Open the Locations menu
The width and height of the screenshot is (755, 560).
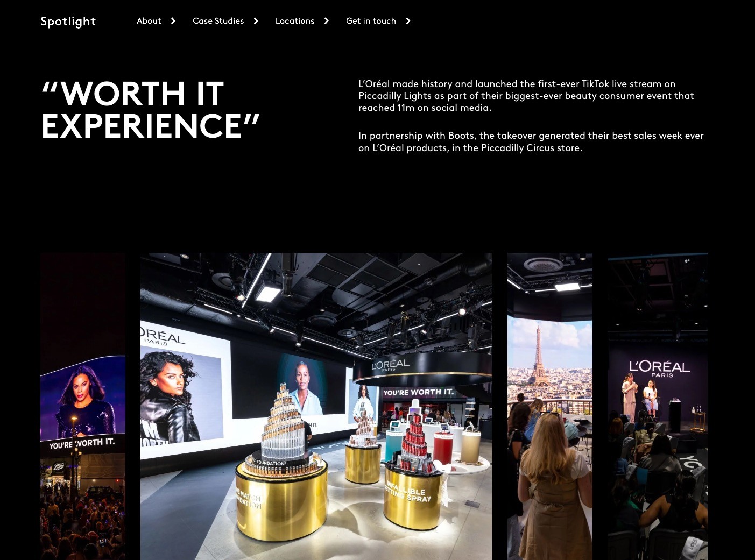[x=295, y=21]
